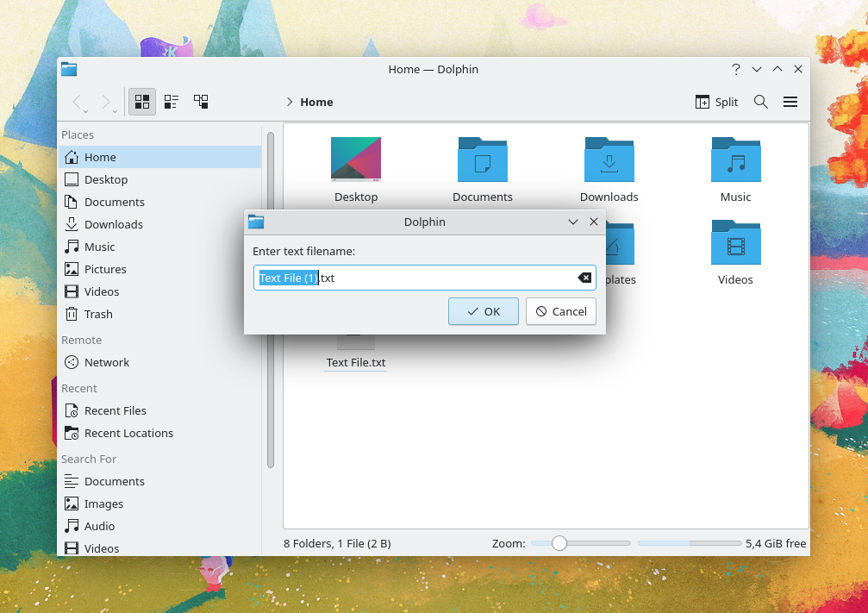
Task: Go back in Dolphin navigation
Action: point(77,102)
